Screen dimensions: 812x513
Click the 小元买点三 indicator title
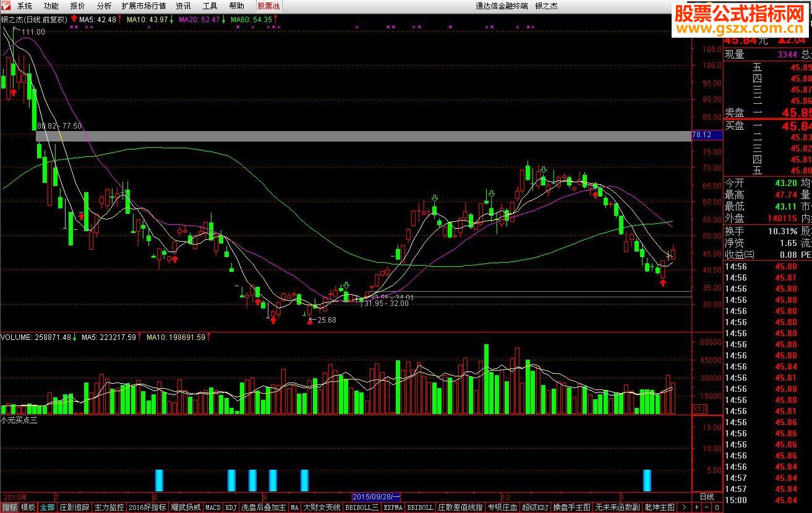click(x=19, y=420)
